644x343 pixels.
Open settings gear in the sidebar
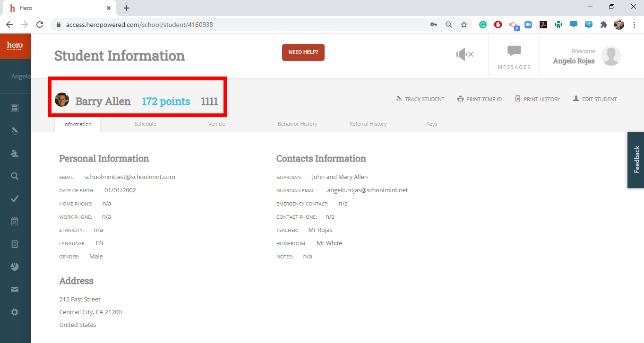pyautogui.click(x=15, y=312)
